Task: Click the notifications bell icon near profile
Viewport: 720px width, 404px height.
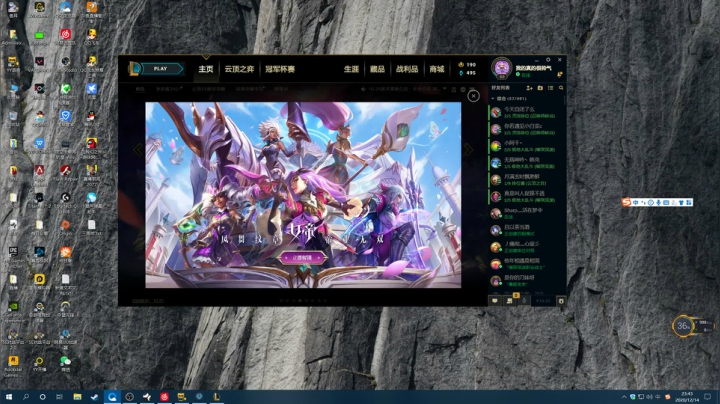Action: click(x=560, y=74)
